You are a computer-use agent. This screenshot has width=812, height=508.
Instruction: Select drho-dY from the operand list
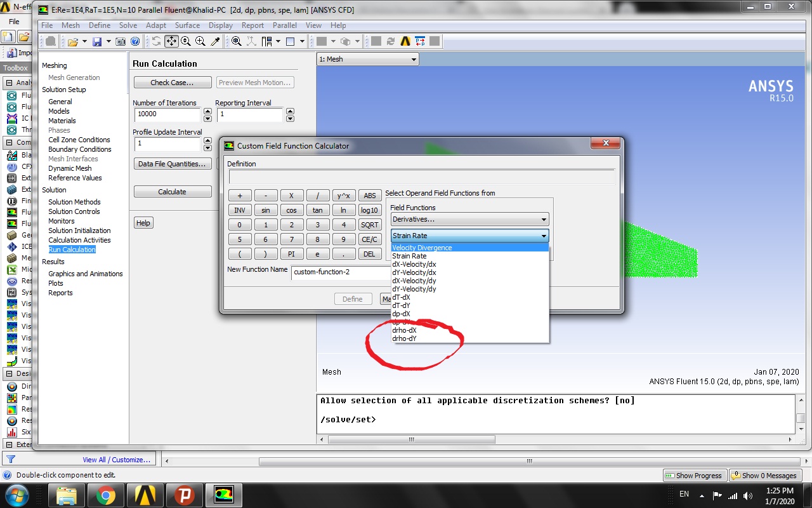405,338
